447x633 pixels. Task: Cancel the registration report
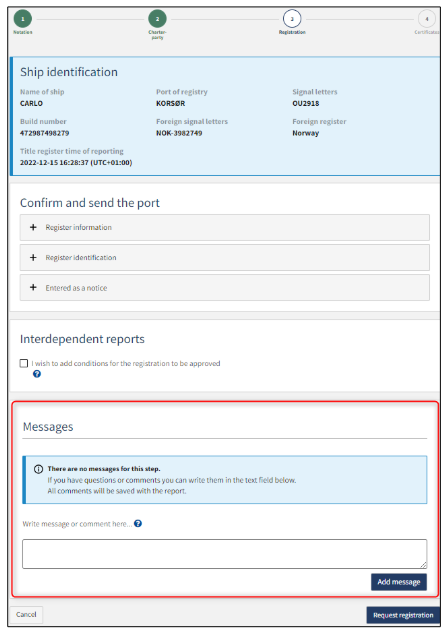click(26, 614)
